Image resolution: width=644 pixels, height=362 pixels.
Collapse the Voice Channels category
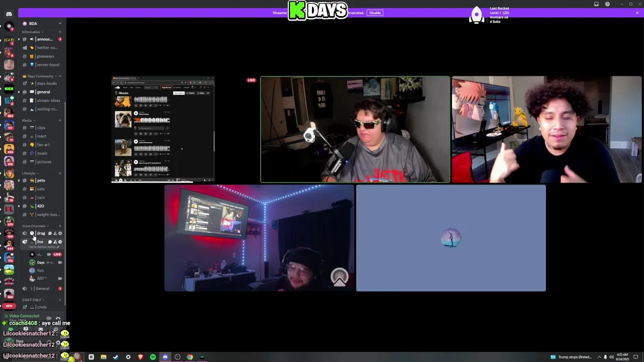(35, 226)
